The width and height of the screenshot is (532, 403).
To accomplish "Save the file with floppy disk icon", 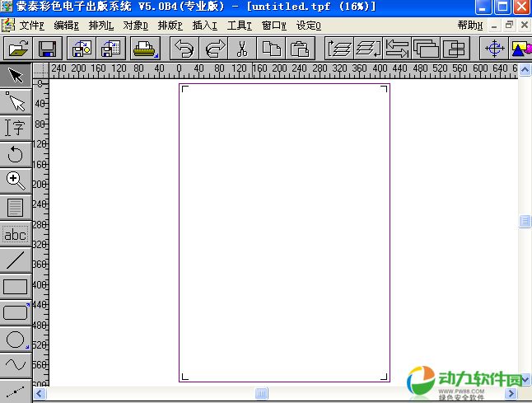I will (x=47, y=49).
